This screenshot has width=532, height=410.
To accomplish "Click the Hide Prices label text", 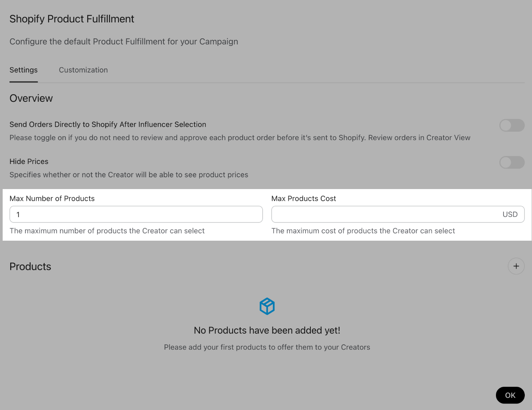I will click(29, 161).
